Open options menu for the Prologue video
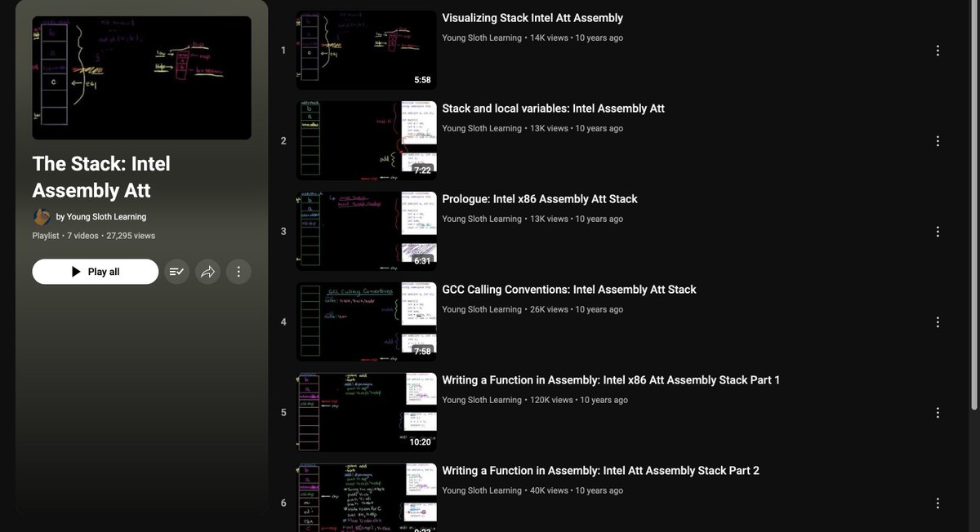980x532 pixels. pos(938,231)
